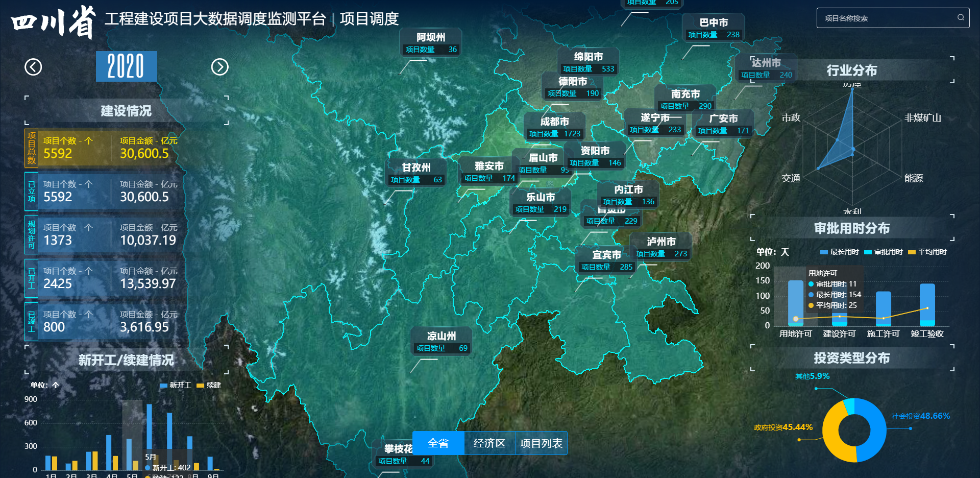Click the 已开工 statistics card
980x478 pixels.
pyautogui.click(x=105, y=278)
